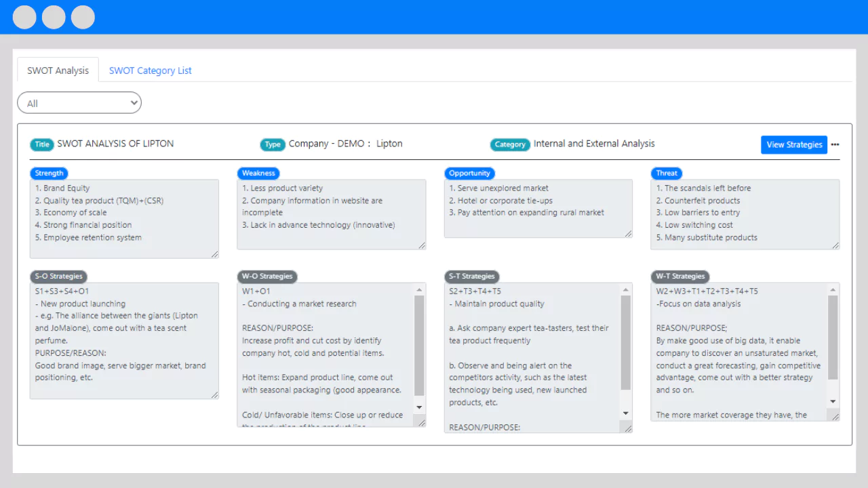Image resolution: width=868 pixels, height=488 pixels.
Task: Select the SWOT Analysis tab
Action: pyautogui.click(x=58, y=70)
